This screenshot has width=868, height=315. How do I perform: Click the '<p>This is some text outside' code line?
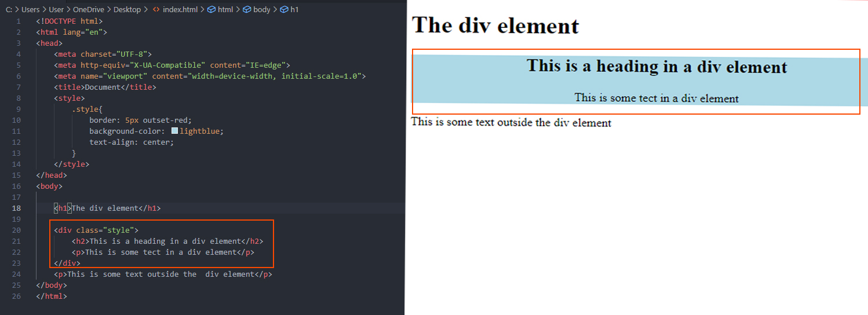[x=163, y=274]
